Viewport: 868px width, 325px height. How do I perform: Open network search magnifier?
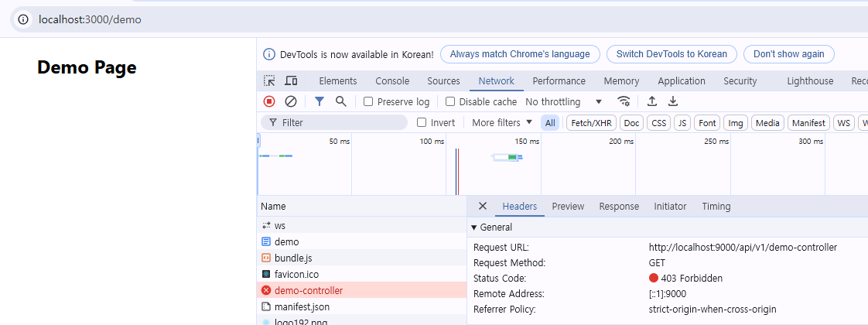[x=341, y=101]
